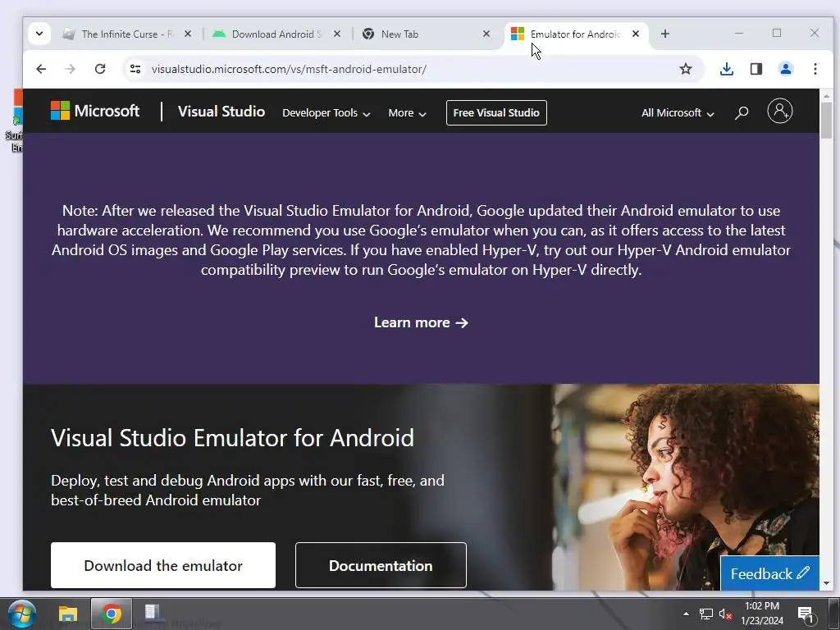Open the notification center icon

tap(806, 614)
